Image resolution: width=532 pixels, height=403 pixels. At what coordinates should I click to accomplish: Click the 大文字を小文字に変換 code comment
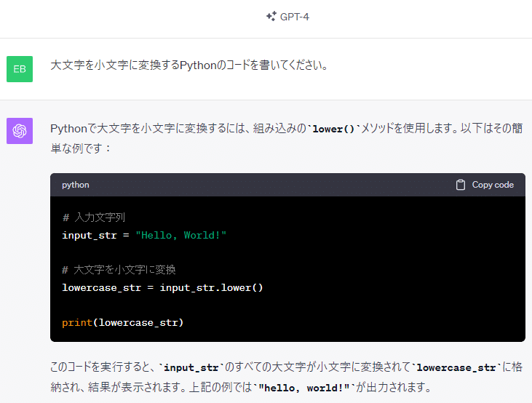(x=119, y=270)
